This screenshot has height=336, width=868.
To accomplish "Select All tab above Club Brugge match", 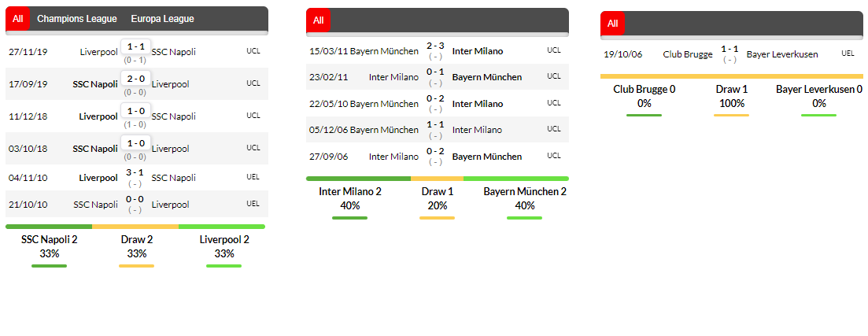I will point(612,24).
